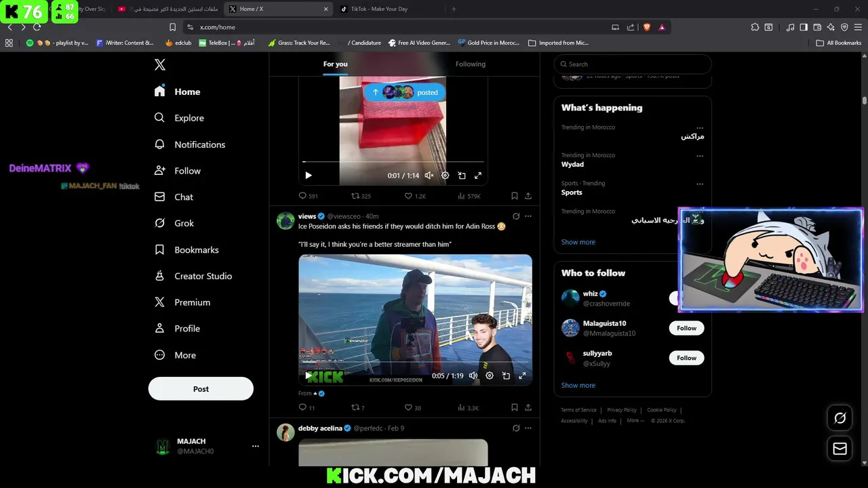Open the Grok floating button
Image resolution: width=868 pixels, height=488 pixels.
coord(840,418)
